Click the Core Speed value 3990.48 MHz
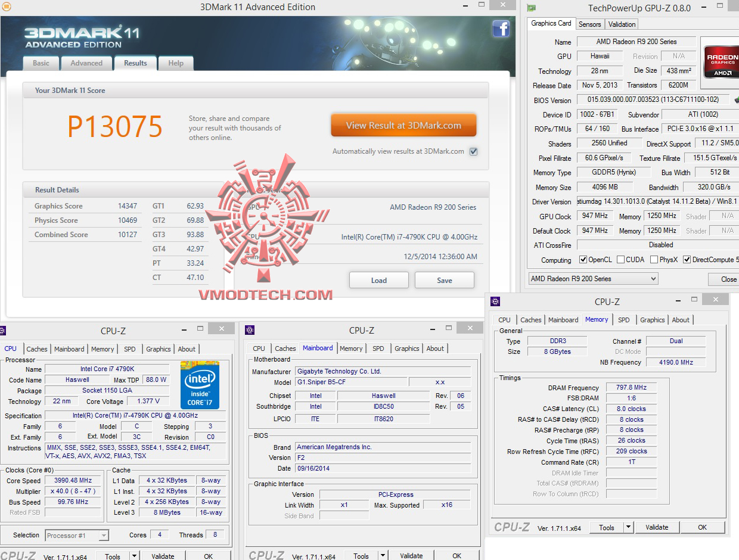This screenshot has height=560, width=739. point(73,480)
